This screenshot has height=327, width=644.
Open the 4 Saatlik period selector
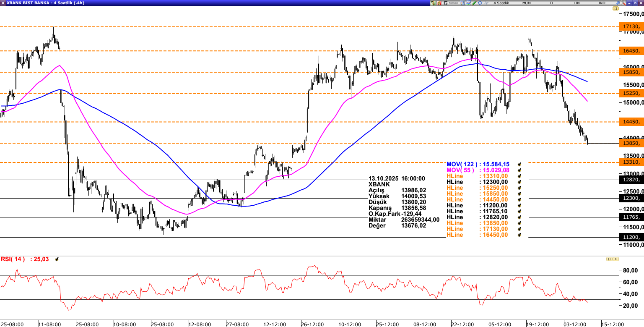point(501,3)
